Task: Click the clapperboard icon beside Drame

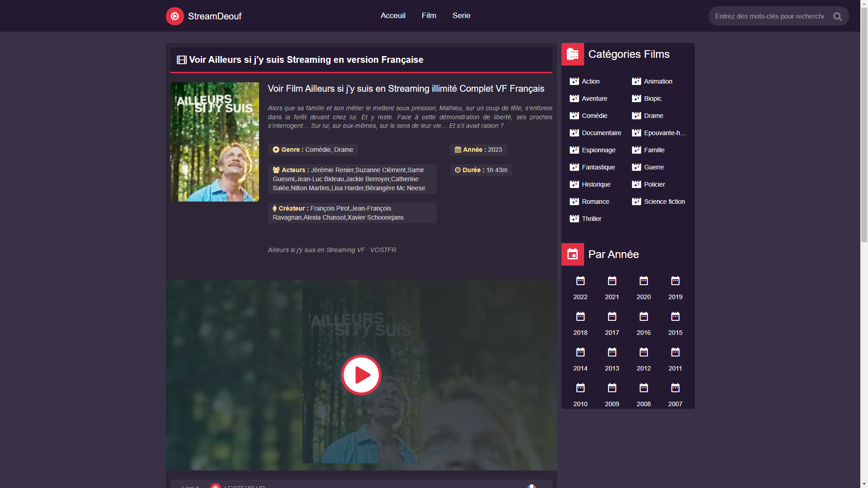Action: [636, 116]
